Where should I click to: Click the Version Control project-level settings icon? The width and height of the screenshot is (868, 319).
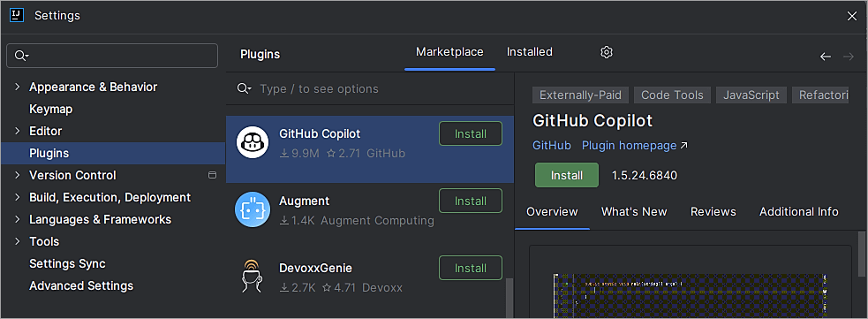click(x=212, y=175)
